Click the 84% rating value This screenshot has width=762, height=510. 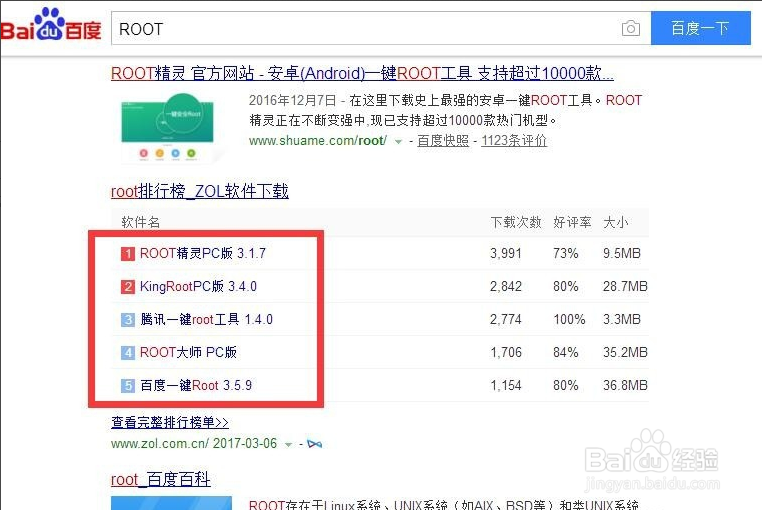pos(566,352)
